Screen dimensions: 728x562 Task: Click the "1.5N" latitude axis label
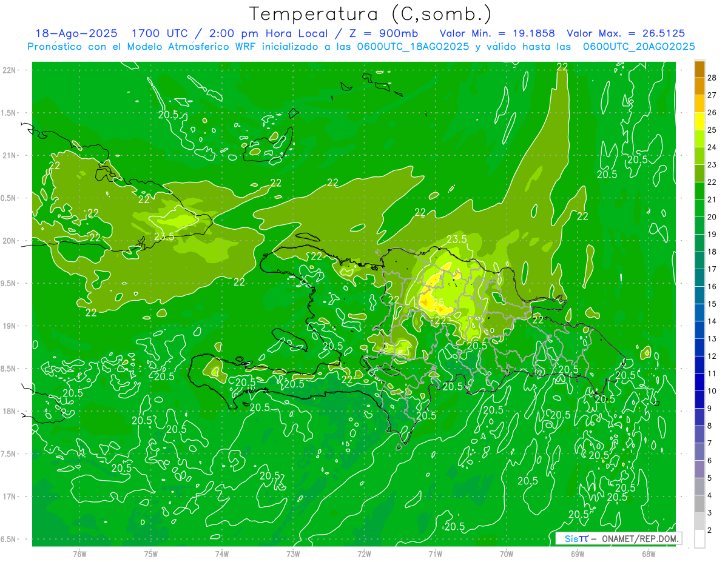click(9, 113)
